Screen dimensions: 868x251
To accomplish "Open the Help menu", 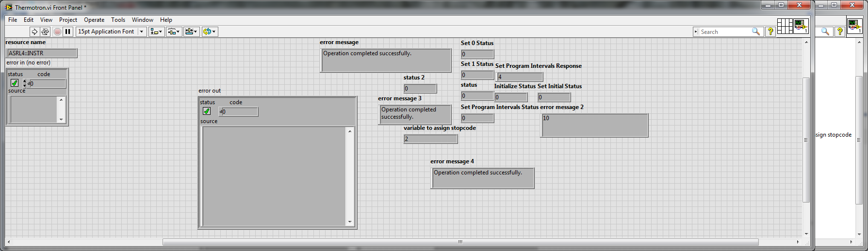I will 166,20.
